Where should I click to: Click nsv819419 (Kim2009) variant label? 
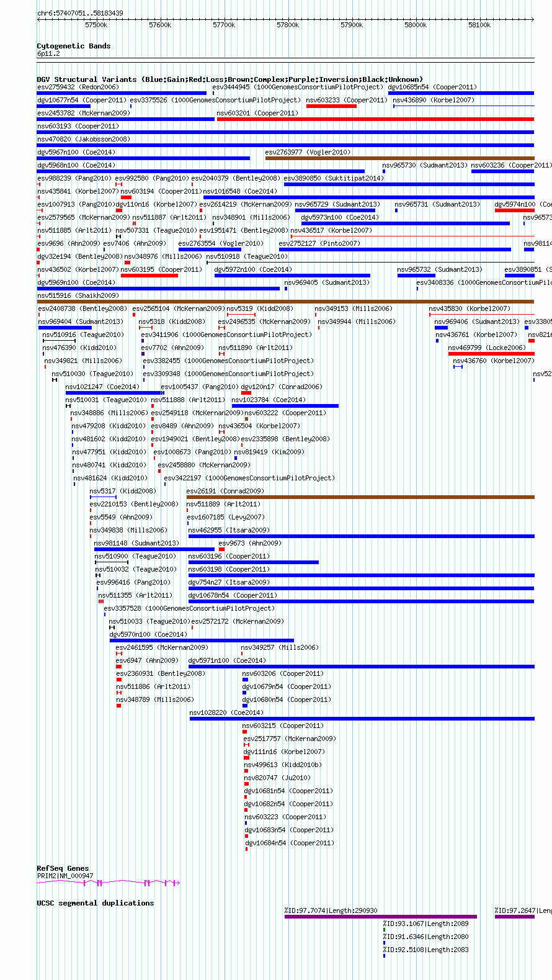[x=269, y=452]
